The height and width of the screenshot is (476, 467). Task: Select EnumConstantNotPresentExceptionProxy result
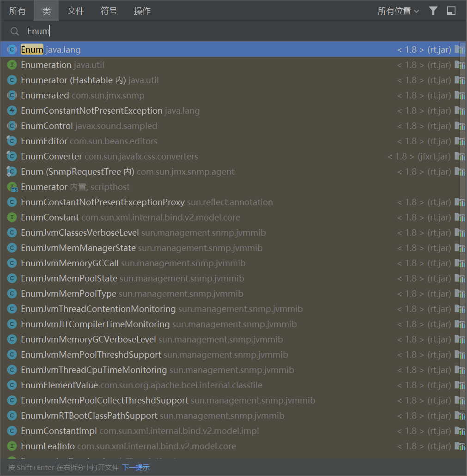tap(233, 202)
